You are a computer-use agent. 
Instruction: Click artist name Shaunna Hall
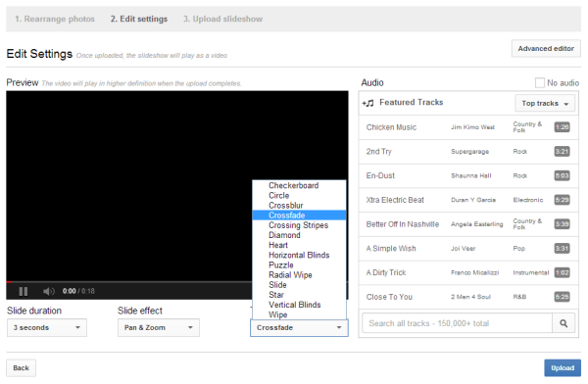point(471,175)
